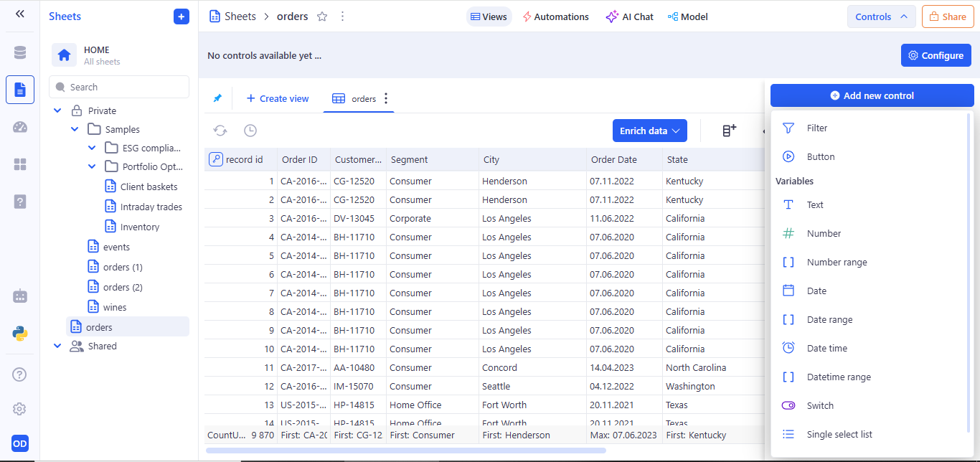
Task: Choose Date variable option
Action: [x=869, y=291]
